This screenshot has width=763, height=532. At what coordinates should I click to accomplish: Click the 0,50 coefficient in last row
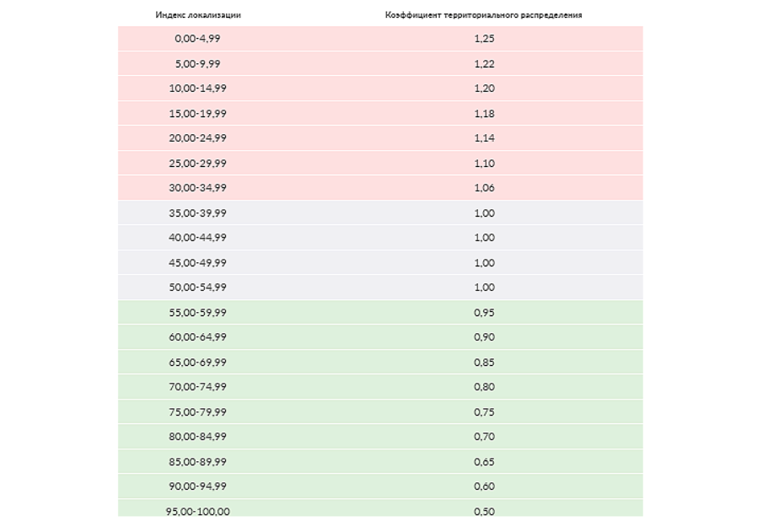pyautogui.click(x=484, y=511)
